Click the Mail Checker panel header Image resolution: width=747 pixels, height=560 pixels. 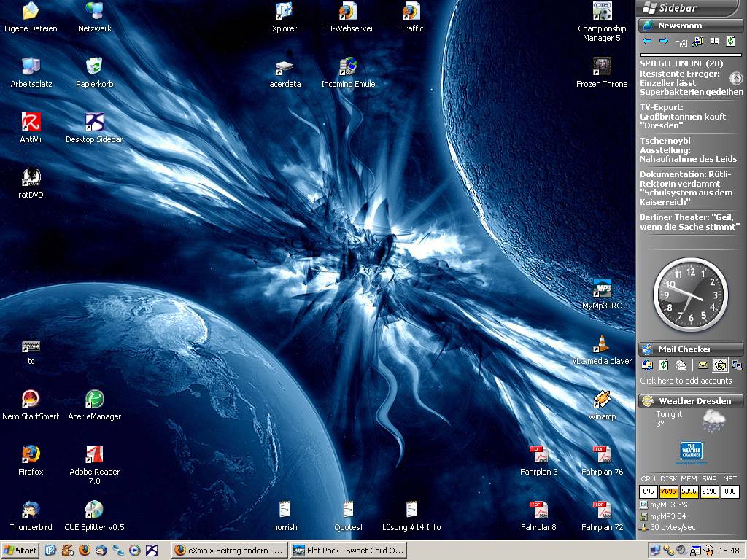(690, 349)
